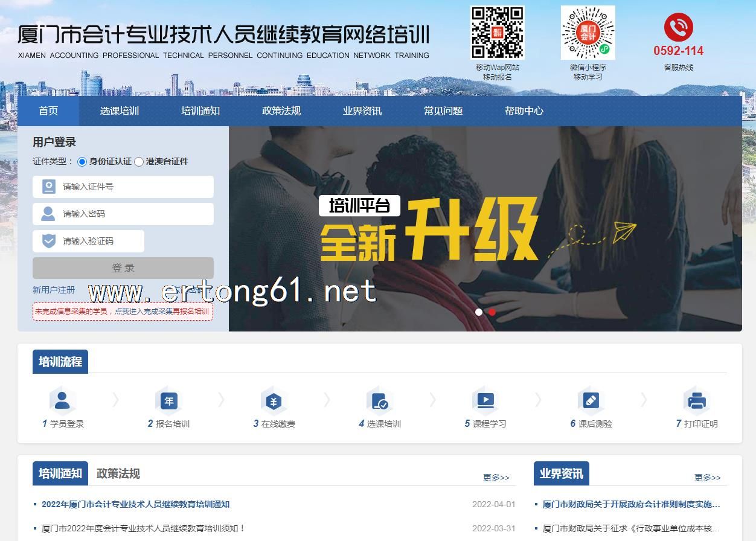Click the red customer hotline phone icon
756x541 pixels.
coord(678,27)
